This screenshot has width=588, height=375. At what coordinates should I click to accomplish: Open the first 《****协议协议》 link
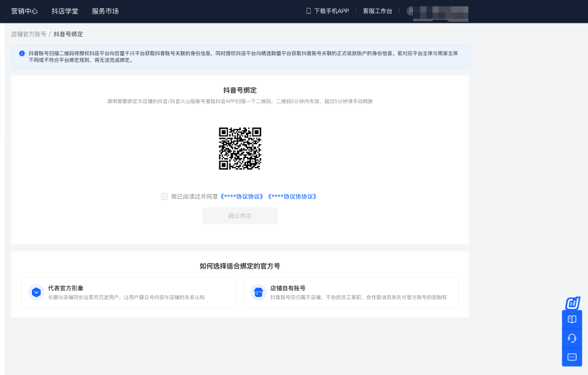pos(242,197)
